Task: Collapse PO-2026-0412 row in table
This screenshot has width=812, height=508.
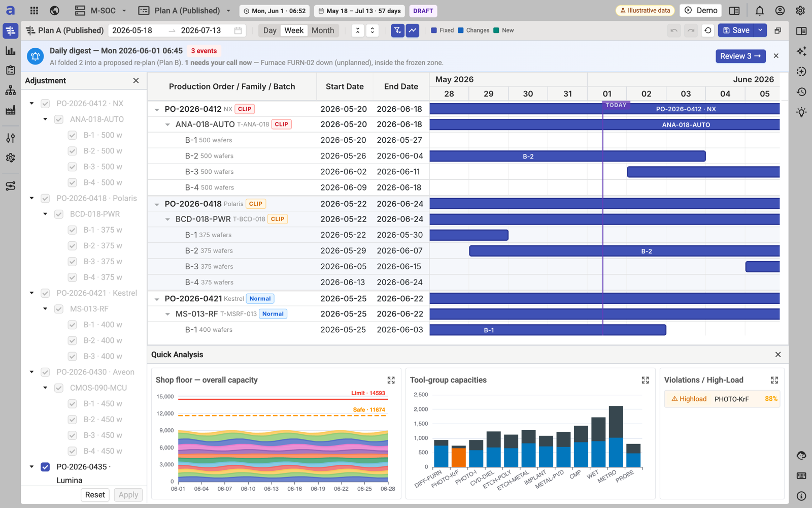Action: coord(157,110)
